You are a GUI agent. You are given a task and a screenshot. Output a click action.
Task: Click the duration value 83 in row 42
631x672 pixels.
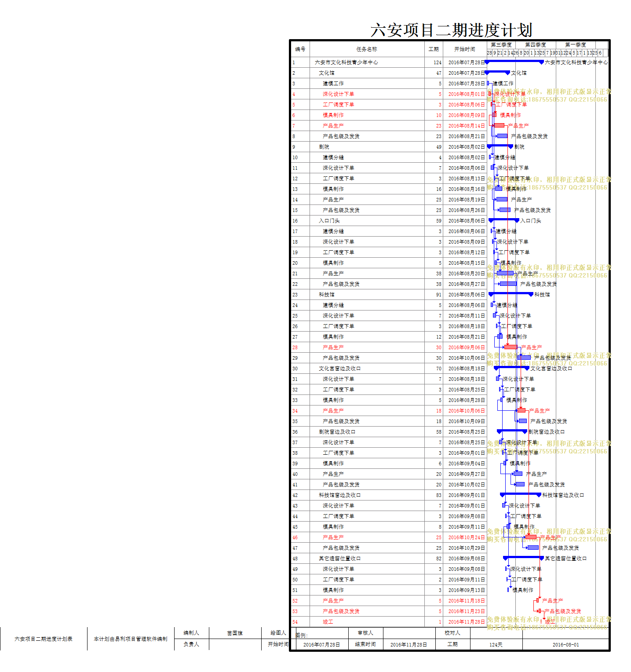pos(439,495)
